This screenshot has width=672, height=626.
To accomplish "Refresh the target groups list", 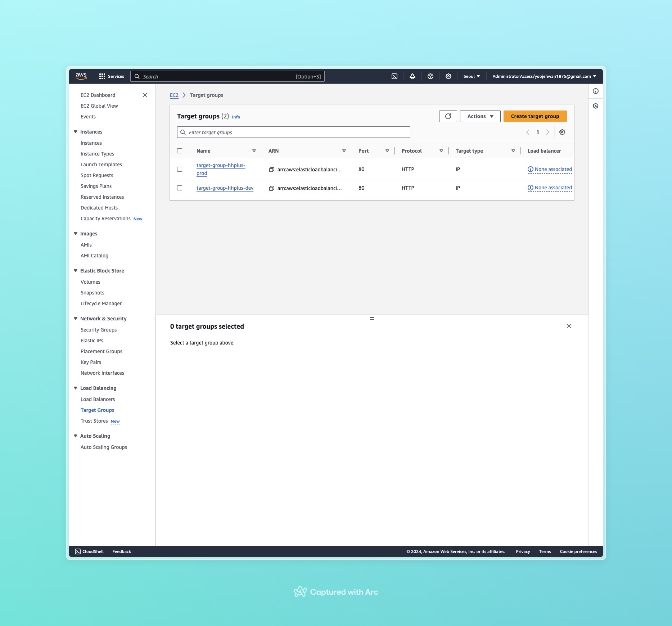I will [448, 116].
